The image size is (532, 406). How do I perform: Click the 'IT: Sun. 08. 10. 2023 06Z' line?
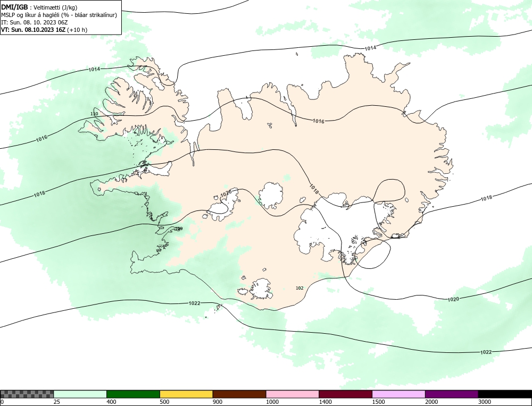34,22
